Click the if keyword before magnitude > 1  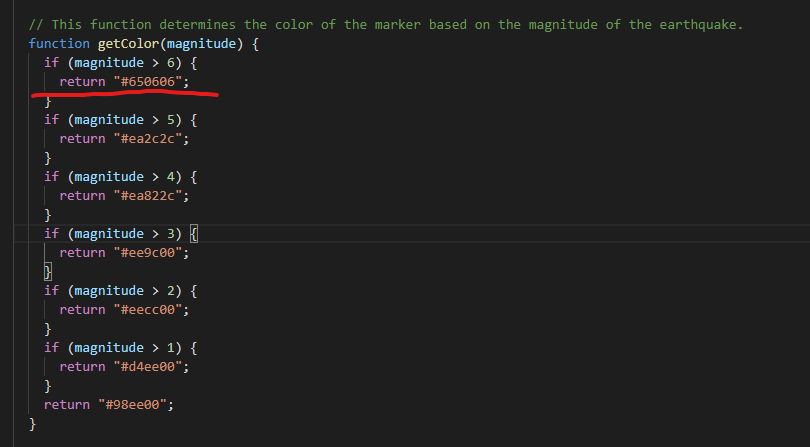coord(52,347)
